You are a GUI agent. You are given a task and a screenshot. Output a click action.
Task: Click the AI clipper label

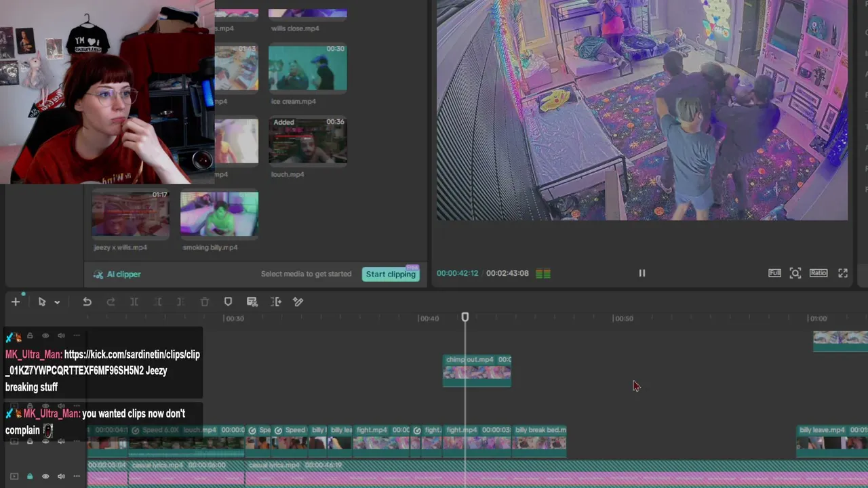tap(123, 274)
